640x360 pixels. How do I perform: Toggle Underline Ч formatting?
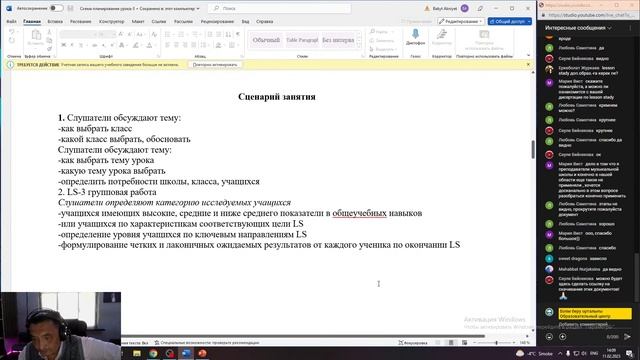(x=81, y=45)
